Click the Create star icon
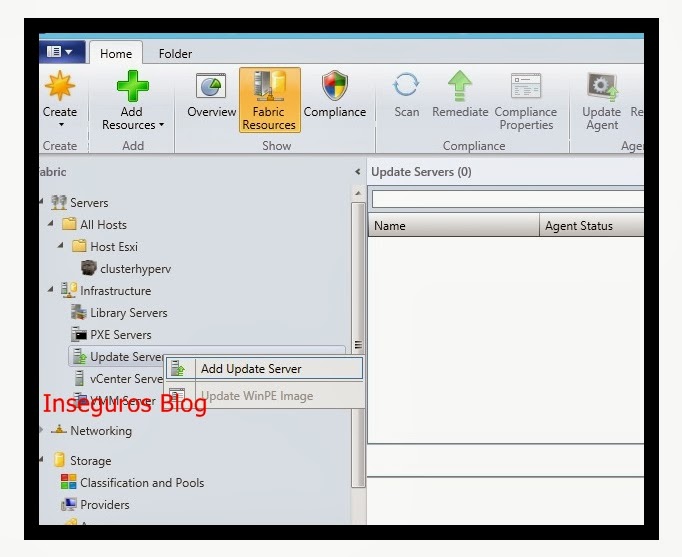The width and height of the screenshot is (682, 557). [x=60, y=86]
